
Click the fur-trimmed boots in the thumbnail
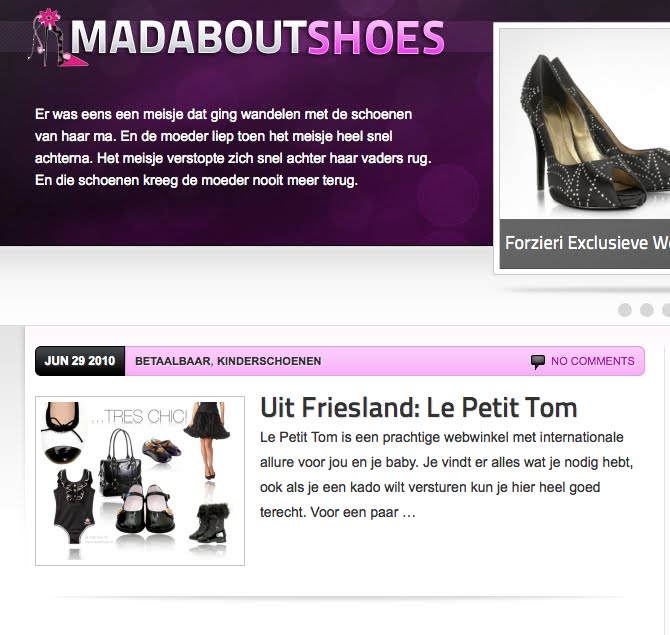coord(210,523)
